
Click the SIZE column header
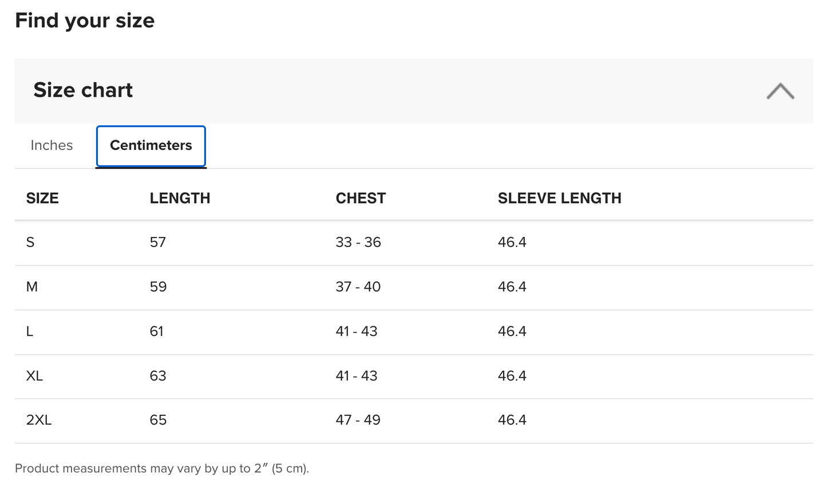pos(42,198)
